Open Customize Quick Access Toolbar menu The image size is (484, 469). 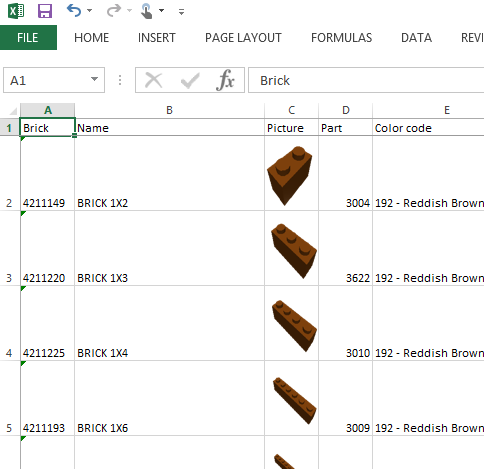click(x=181, y=12)
